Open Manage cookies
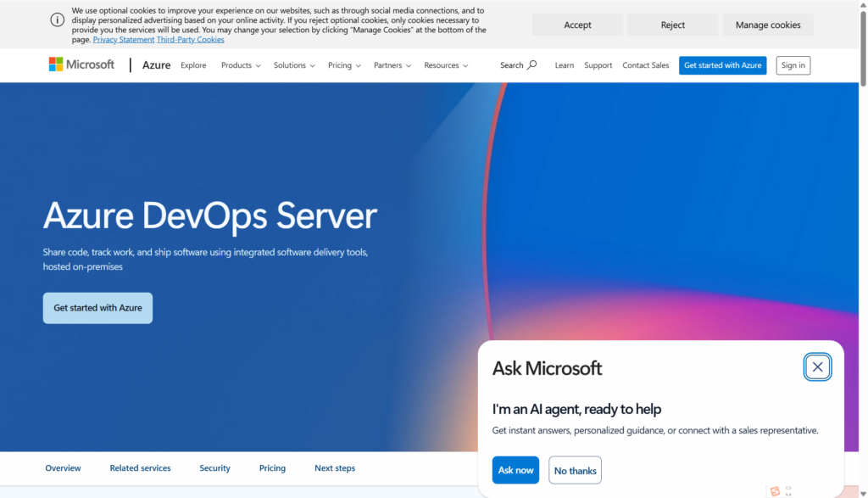The image size is (868, 498). point(768,25)
